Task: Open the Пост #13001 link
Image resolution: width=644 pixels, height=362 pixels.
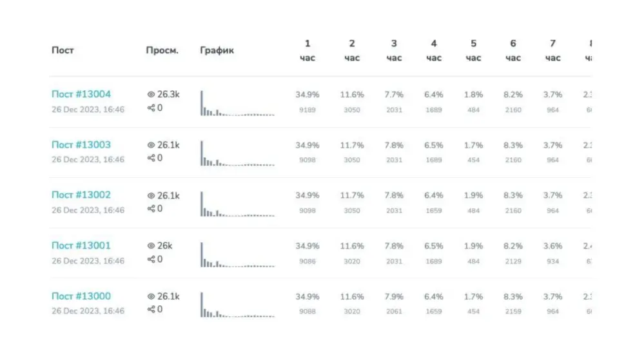Action: tap(81, 245)
